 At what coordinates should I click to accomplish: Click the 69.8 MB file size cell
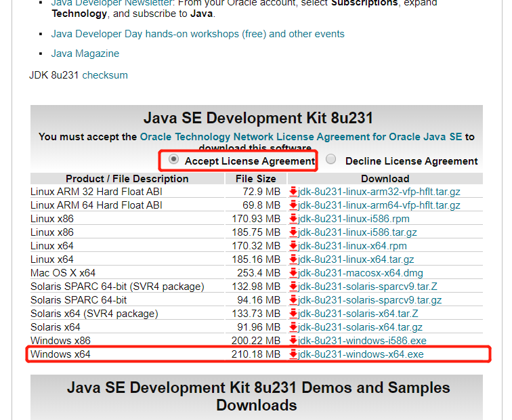click(256, 205)
